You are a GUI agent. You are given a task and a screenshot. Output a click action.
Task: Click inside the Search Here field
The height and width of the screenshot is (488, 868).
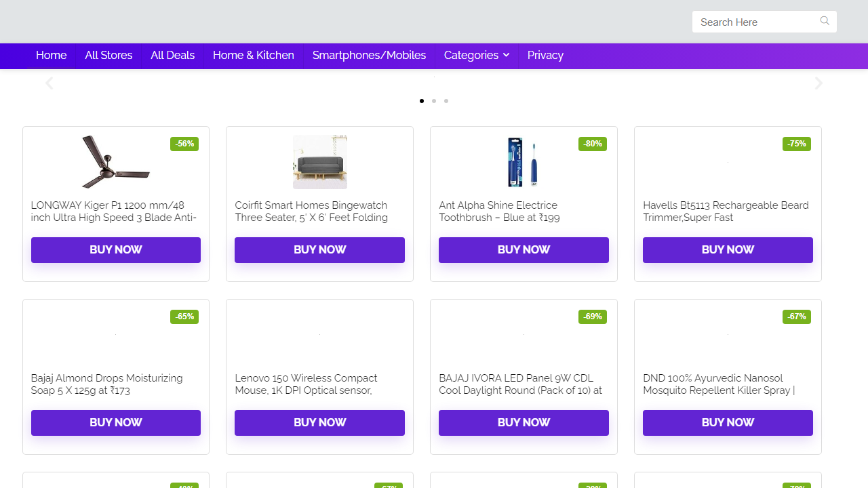[753, 21]
